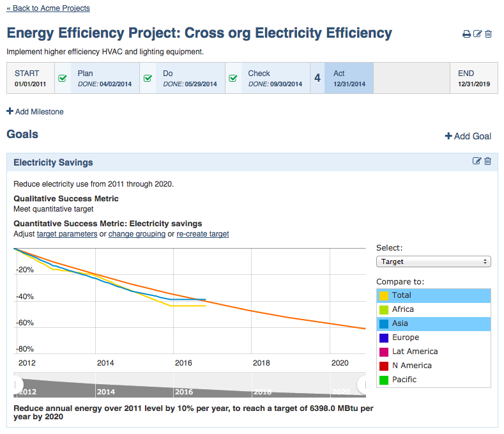Open the target parameters link
This screenshot has width=504, height=434.
(67, 234)
